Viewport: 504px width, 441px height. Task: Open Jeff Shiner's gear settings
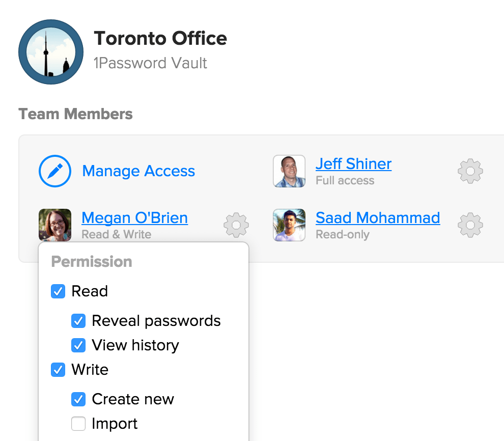470,171
